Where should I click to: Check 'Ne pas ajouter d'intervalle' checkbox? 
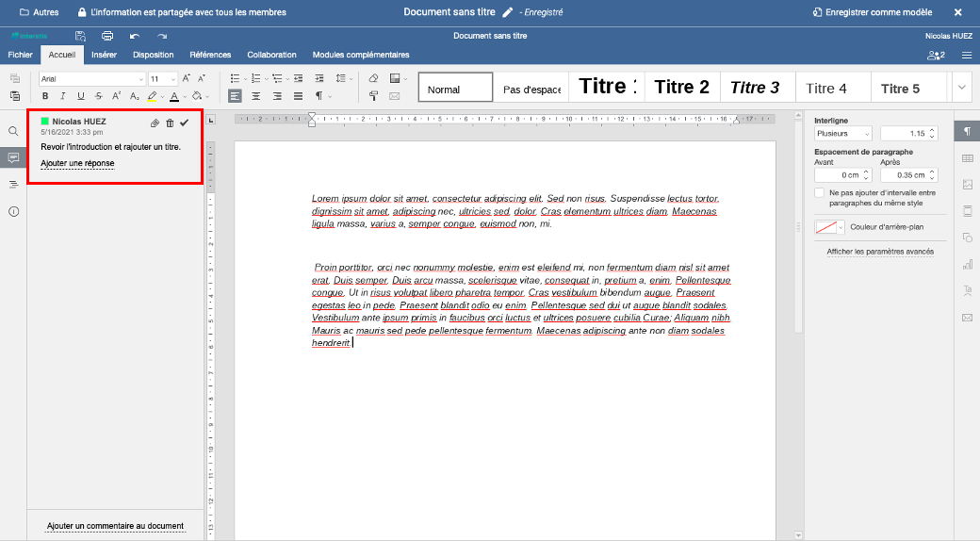tap(820, 192)
